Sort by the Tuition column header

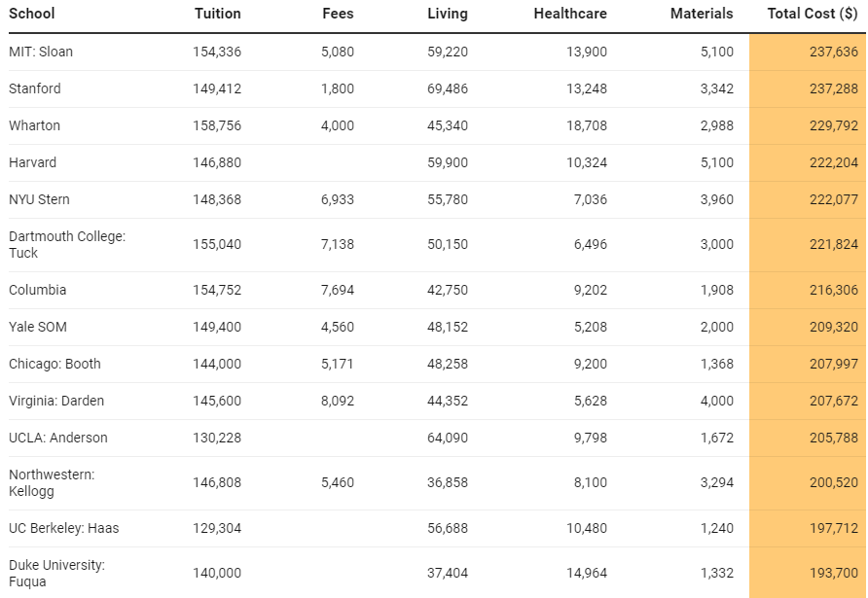217,14
